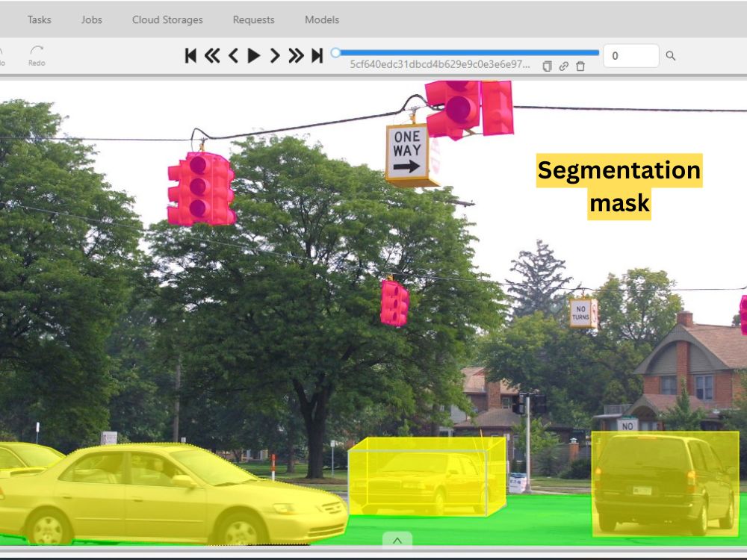This screenshot has height=560, width=747.
Task: Select the pink traffic light mask at top
Action: 469,110
